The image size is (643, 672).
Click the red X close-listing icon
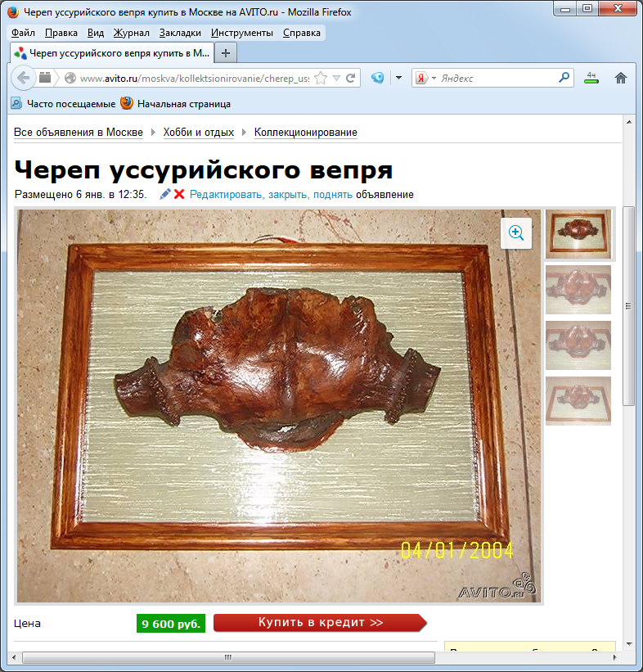coord(179,195)
